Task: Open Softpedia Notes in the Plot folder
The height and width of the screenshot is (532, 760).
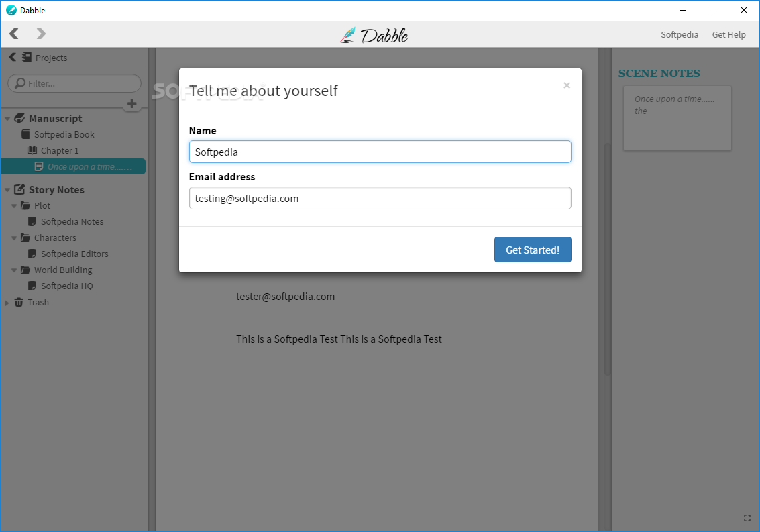Action: [x=72, y=221]
